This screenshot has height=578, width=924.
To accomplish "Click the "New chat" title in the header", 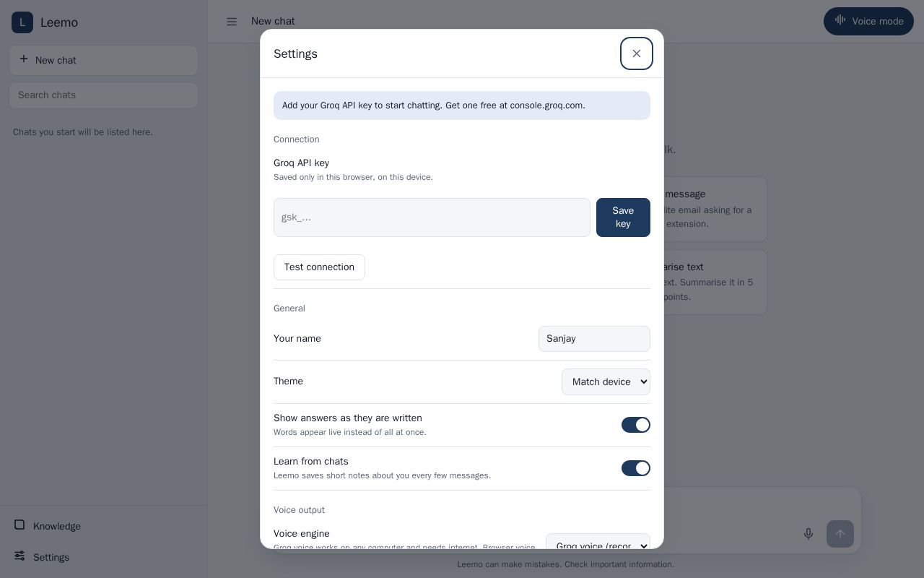I will click(273, 21).
